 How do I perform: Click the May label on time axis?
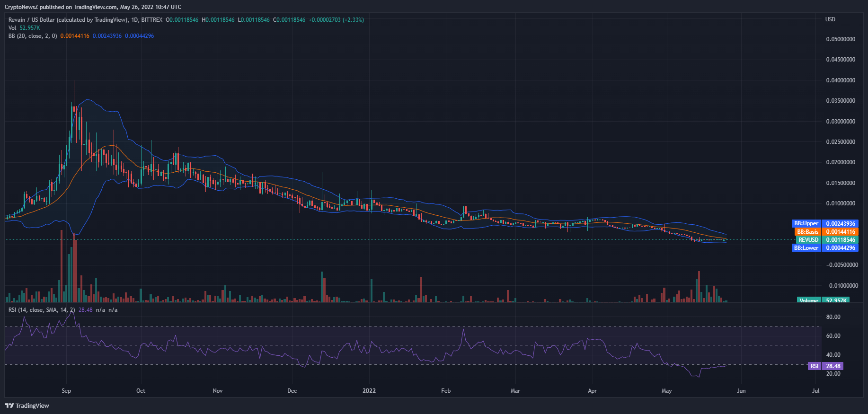point(666,391)
